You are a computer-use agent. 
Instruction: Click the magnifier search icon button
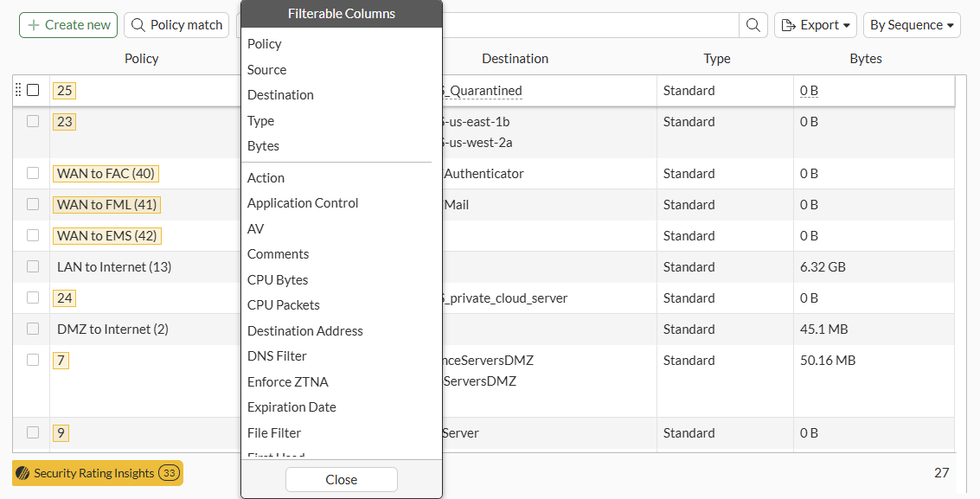(753, 25)
